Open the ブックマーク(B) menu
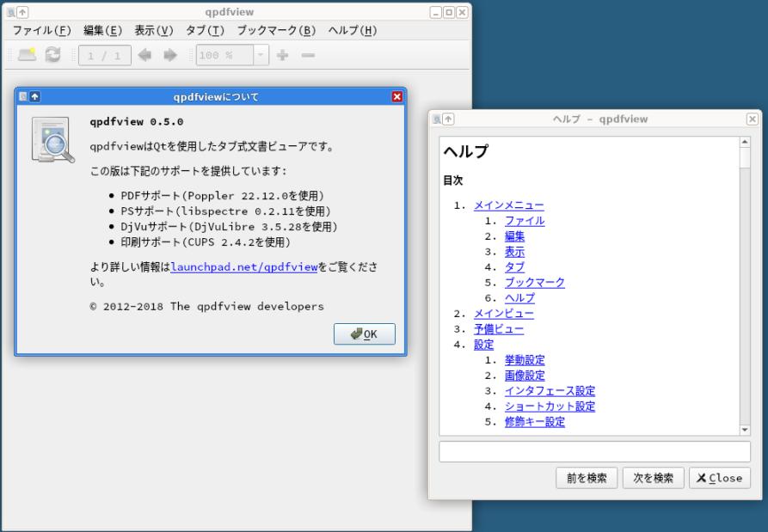Image resolution: width=768 pixels, height=532 pixels. pyautogui.click(x=276, y=30)
